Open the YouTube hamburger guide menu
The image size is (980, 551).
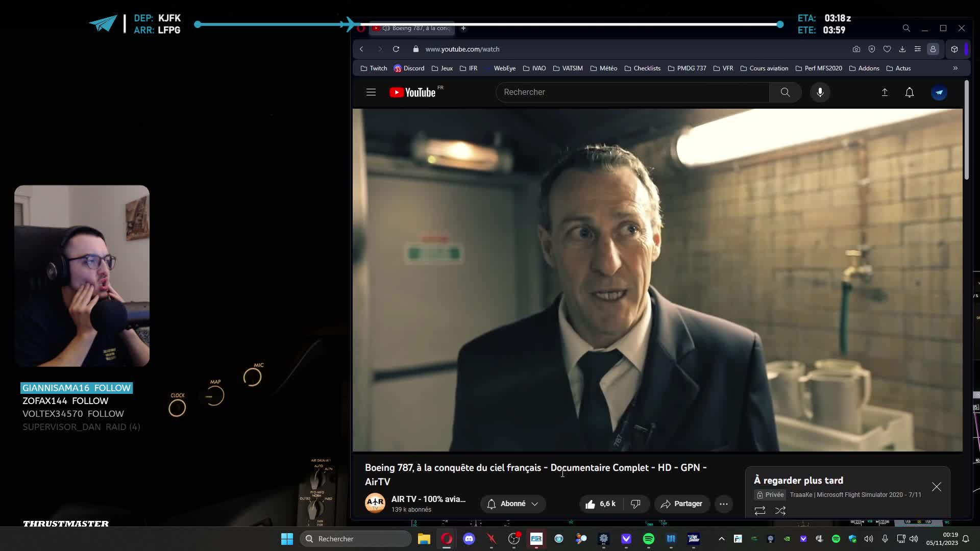pos(371,92)
